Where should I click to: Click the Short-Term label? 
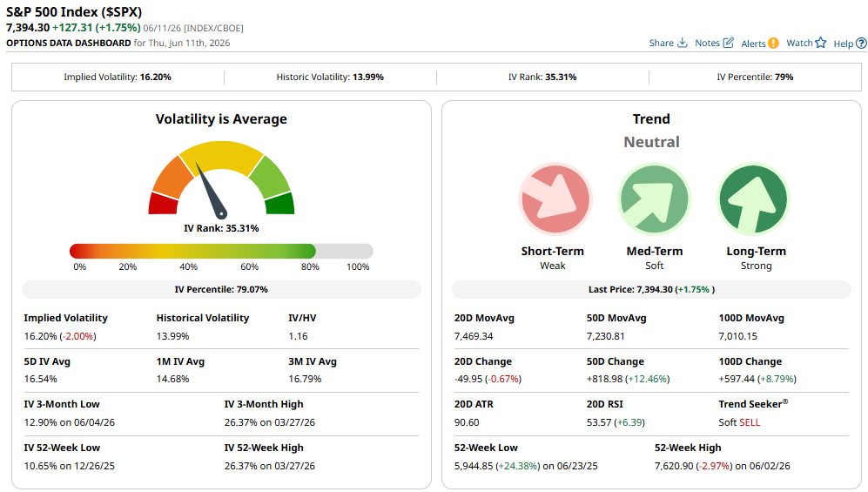553,252
